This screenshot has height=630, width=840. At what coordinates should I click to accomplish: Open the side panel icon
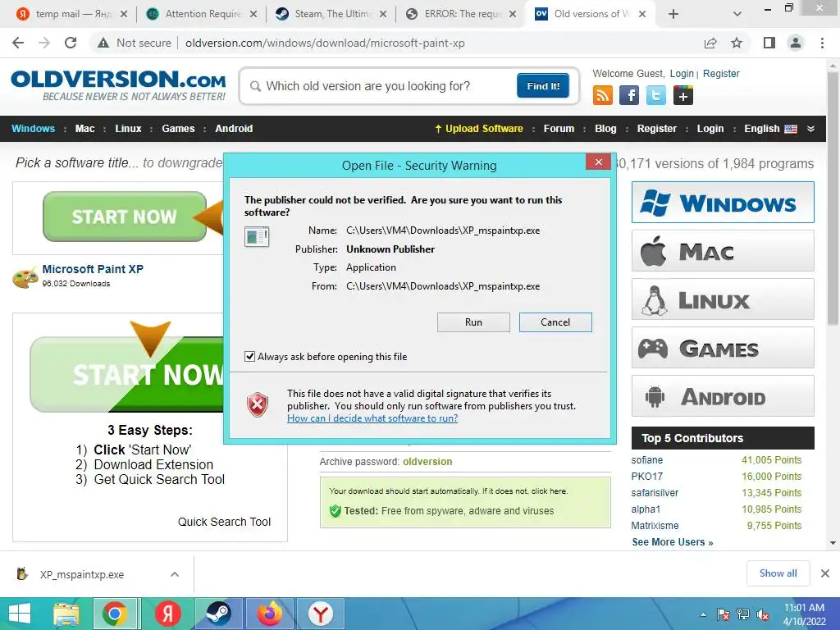pos(769,43)
